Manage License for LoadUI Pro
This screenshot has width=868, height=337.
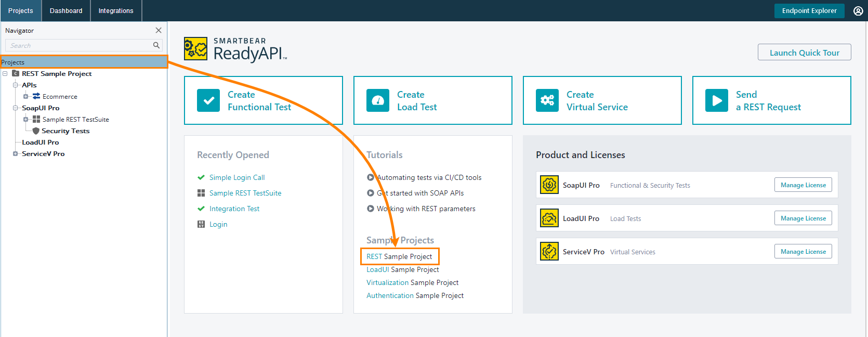point(803,218)
